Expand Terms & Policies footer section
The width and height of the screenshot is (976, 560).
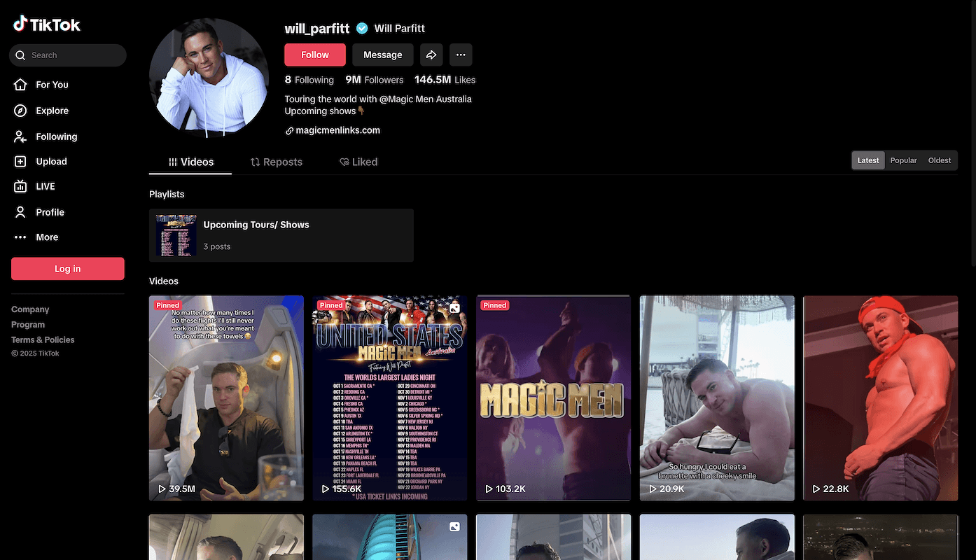point(43,339)
